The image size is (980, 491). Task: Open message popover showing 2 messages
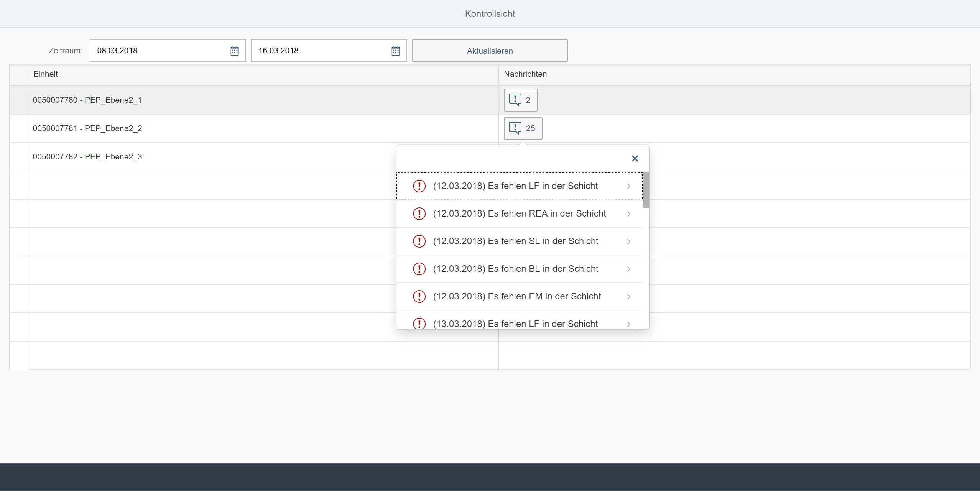pos(520,100)
